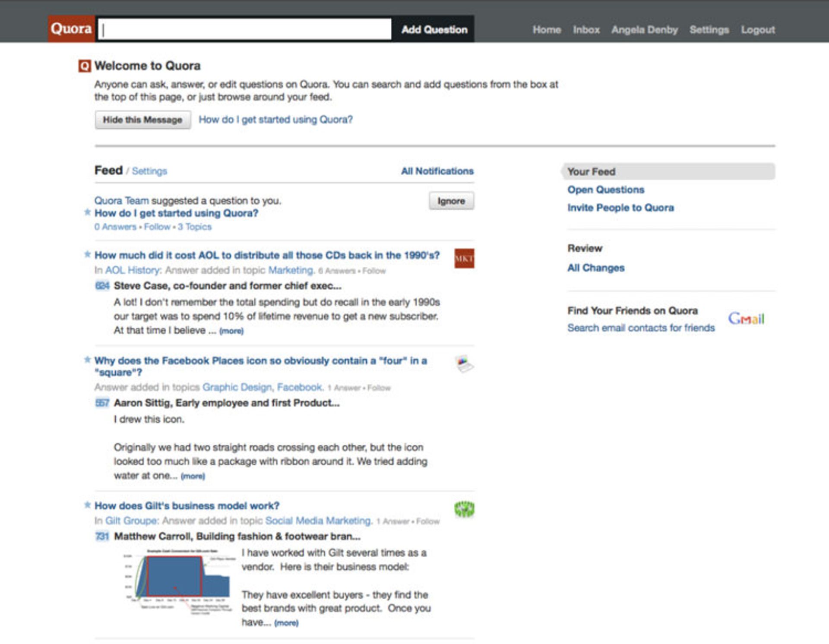Viewport: 829px width, 644px height.
Task: Expand Steve Case's answer with (more)
Action: pyautogui.click(x=231, y=331)
